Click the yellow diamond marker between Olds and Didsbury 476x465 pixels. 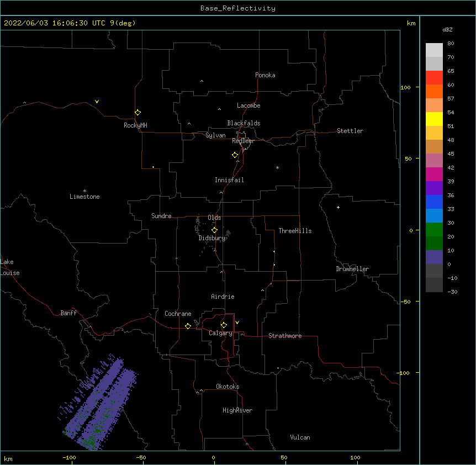(214, 230)
